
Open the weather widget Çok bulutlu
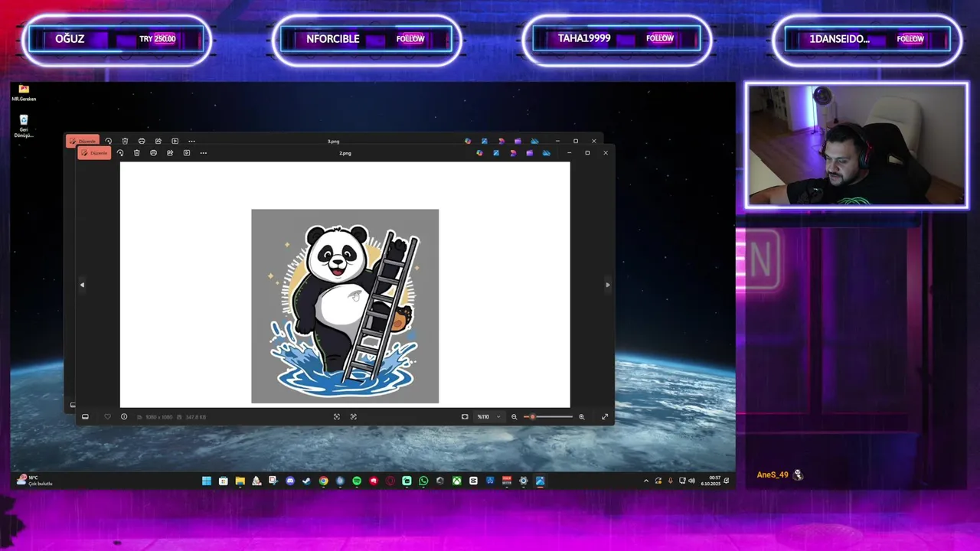[34, 481]
